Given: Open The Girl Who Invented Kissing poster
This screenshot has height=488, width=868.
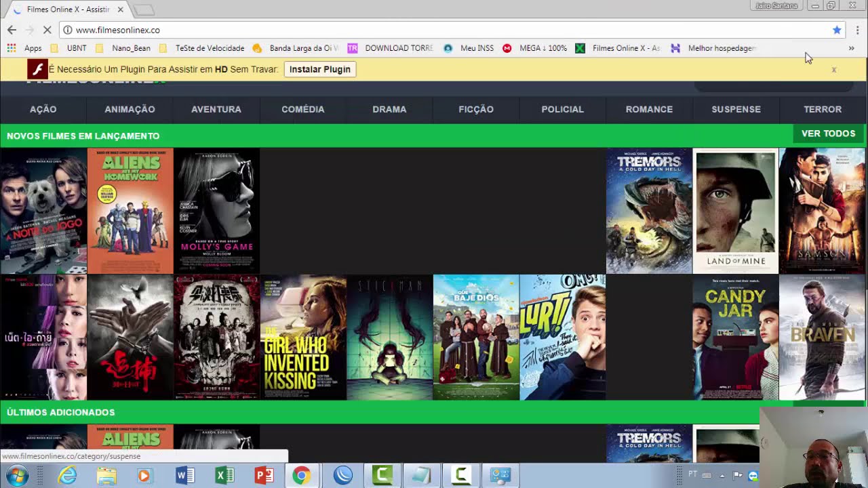Looking at the screenshot, I should (303, 337).
